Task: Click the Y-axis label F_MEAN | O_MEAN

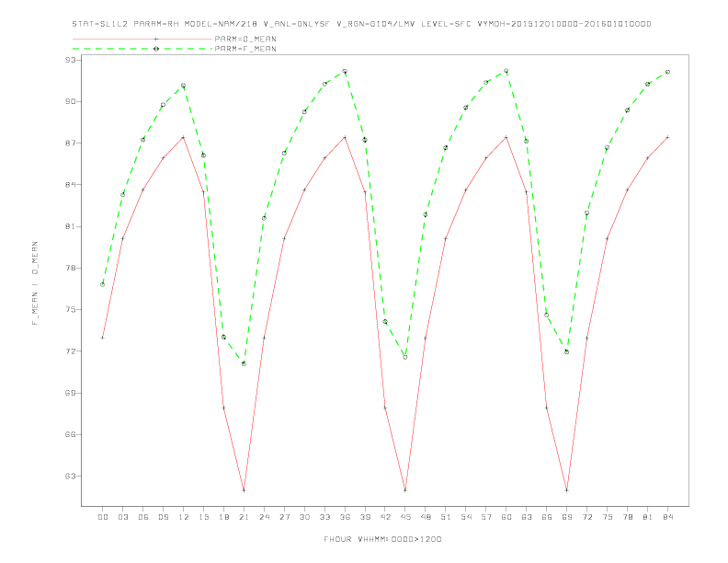Action: (35, 283)
